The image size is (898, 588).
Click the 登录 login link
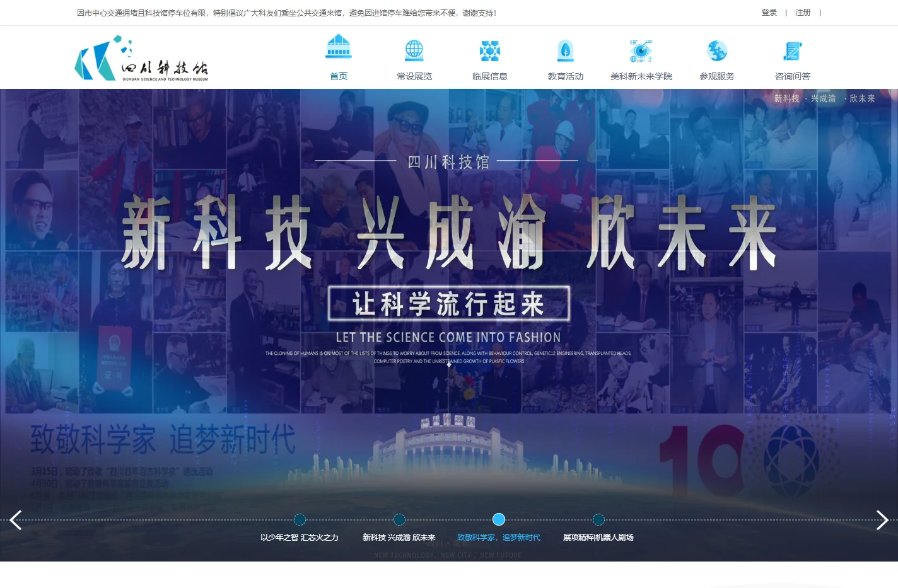point(769,13)
